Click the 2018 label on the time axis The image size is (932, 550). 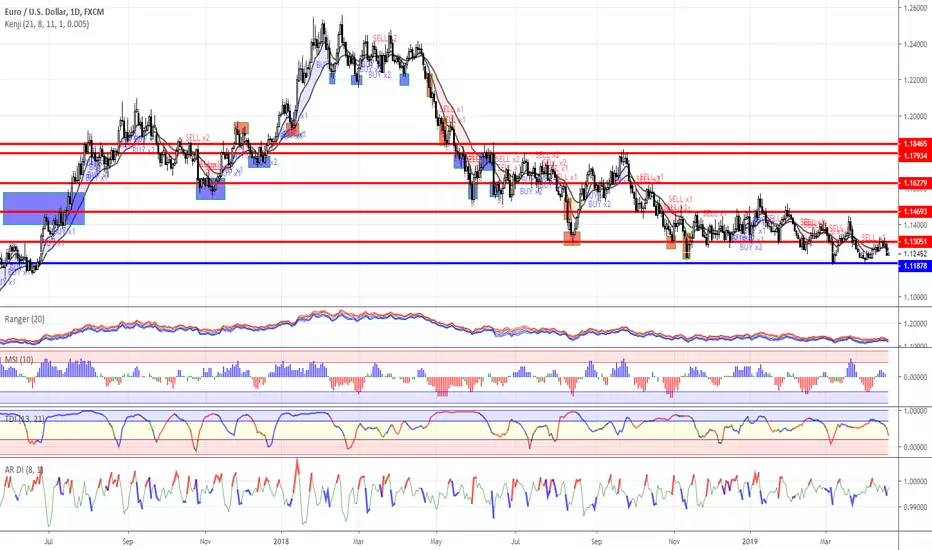point(281,542)
